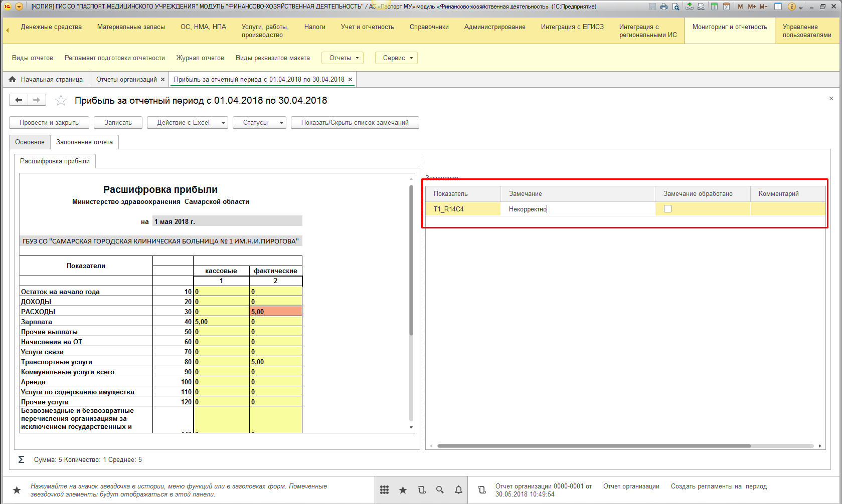This screenshot has width=842, height=504.
Task: Expand the 'Сервис' dropdown menu
Action: click(396, 58)
